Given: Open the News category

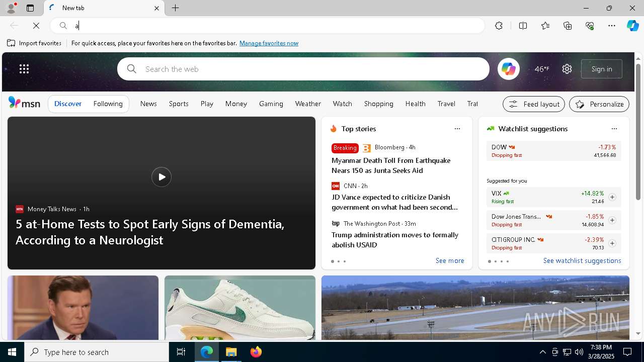Looking at the screenshot, I should tap(148, 104).
